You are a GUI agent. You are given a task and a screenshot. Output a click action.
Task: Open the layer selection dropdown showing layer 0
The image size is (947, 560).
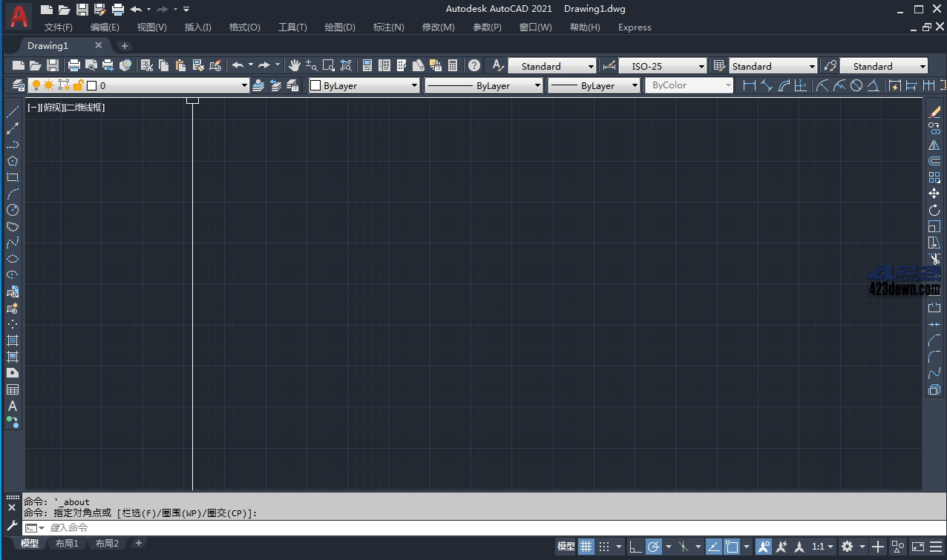click(245, 85)
